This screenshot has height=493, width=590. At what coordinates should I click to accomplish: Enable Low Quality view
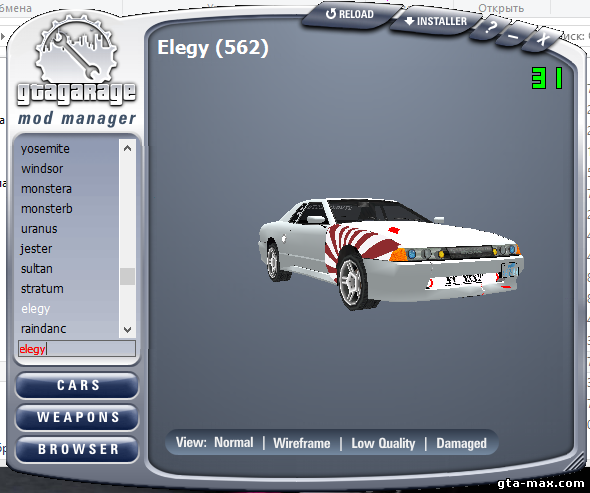[x=383, y=443]
